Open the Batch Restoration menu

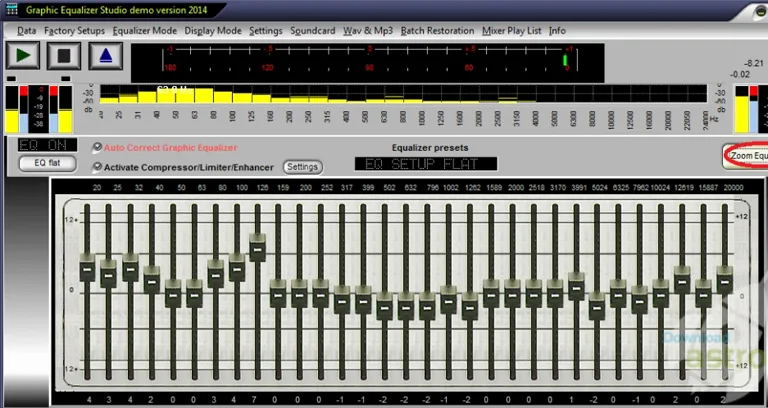coord(437,31)
